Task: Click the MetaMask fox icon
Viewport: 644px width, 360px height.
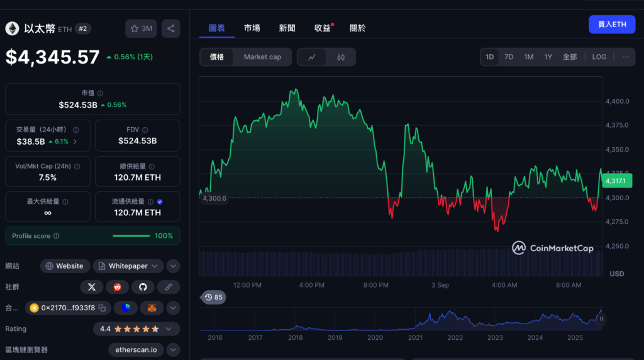Action: [152, 308]
